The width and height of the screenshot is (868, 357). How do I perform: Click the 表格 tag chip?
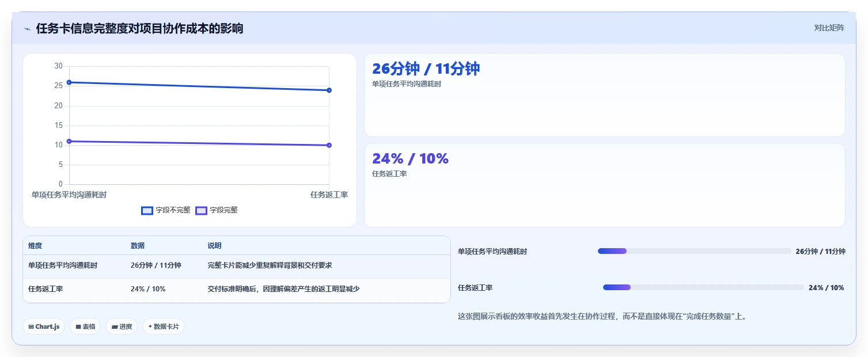pos(85,326)
